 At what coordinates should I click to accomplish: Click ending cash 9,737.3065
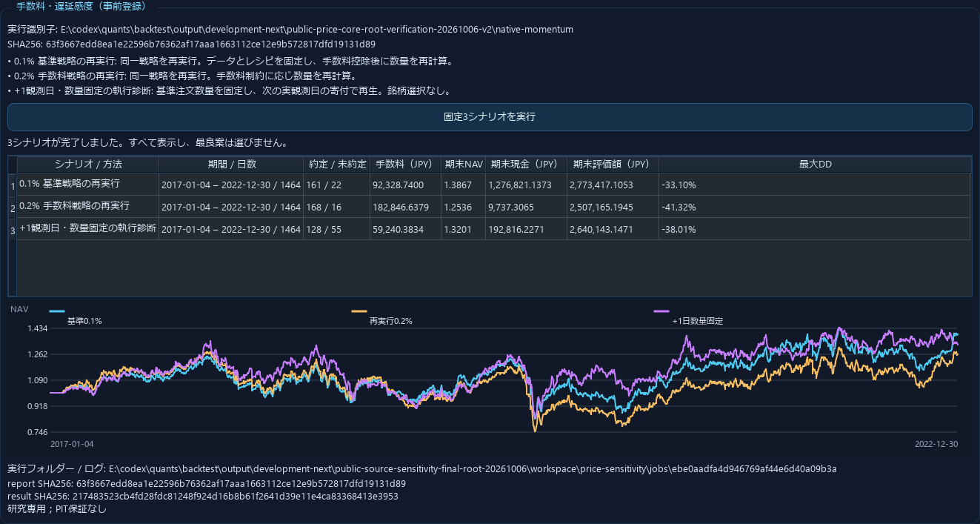click(526, 207)
